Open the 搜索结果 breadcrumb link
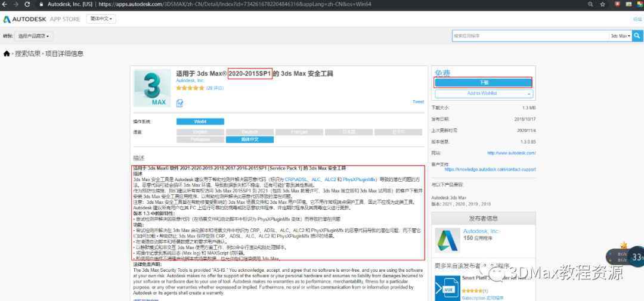The image size is (644, 301). (28, 54)
